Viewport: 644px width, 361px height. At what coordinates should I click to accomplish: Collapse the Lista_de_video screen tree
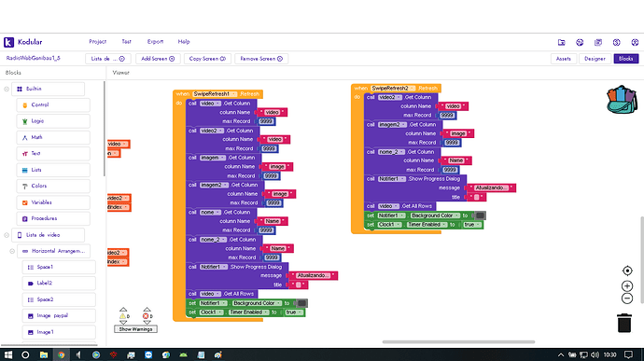7,235
